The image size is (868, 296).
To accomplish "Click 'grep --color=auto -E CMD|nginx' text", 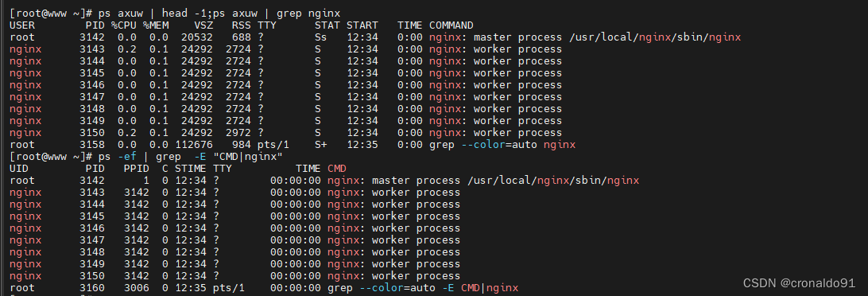I will pyautogui.click(x=423, y=288).
